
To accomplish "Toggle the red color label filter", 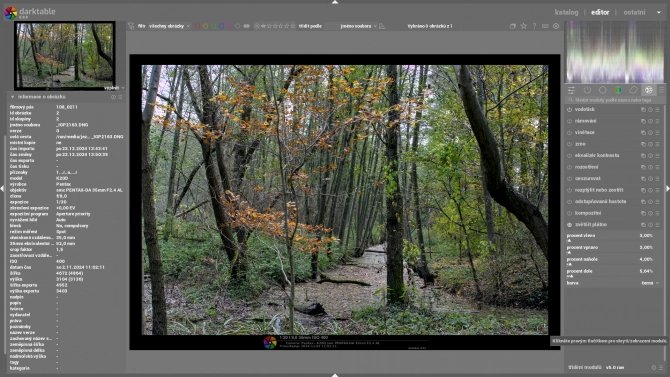I will [x=197, y=26].
